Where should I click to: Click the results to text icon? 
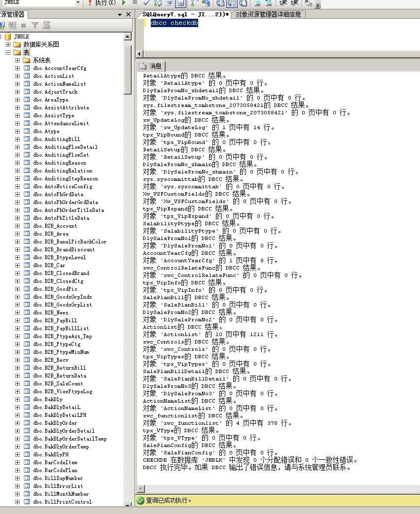click(x=220, y=3)
